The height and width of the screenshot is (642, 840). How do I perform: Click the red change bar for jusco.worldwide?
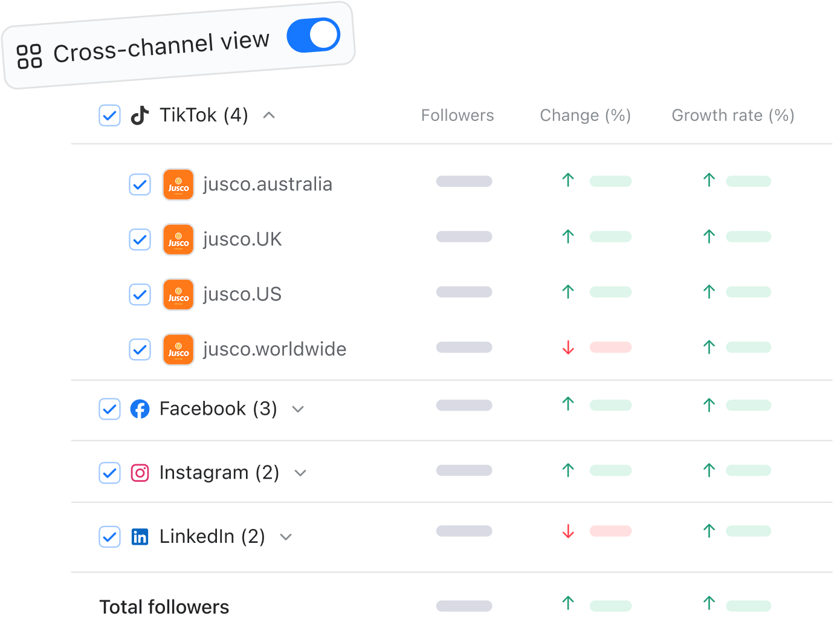click(x=610, y=348)
